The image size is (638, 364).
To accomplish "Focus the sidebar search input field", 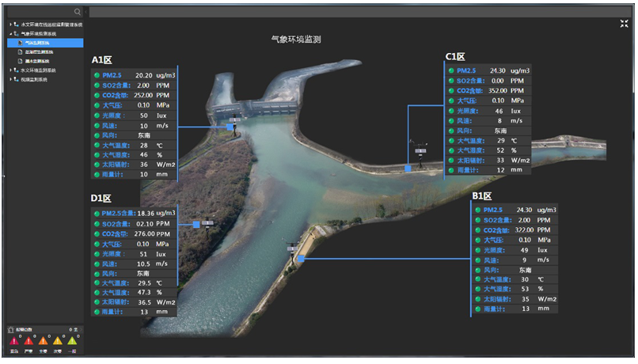I will pyautogui.click(x=40, y=12).
